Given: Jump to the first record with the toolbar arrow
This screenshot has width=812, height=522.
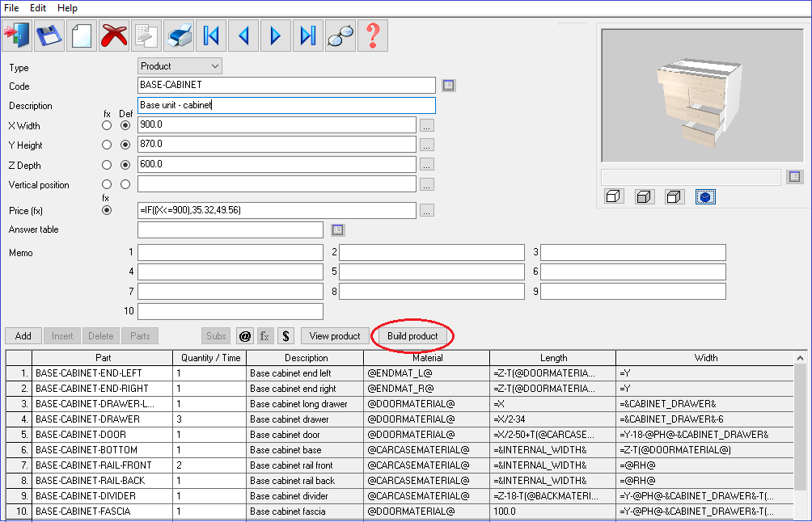Looking at the screenshot, I should 211,36.
